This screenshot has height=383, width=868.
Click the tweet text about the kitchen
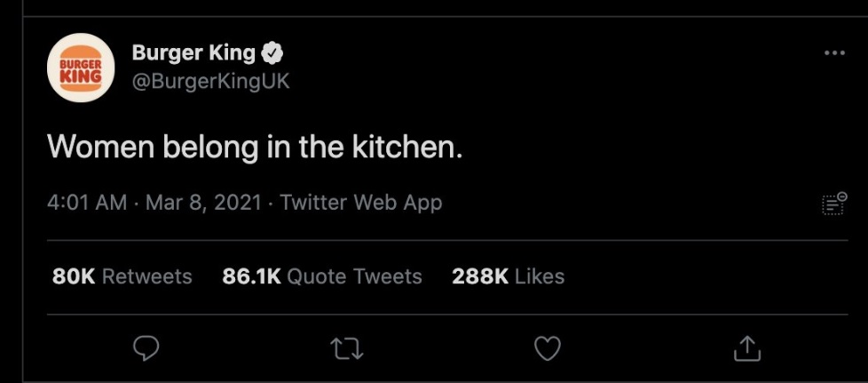pyautogui.click(x=255, y=147)
